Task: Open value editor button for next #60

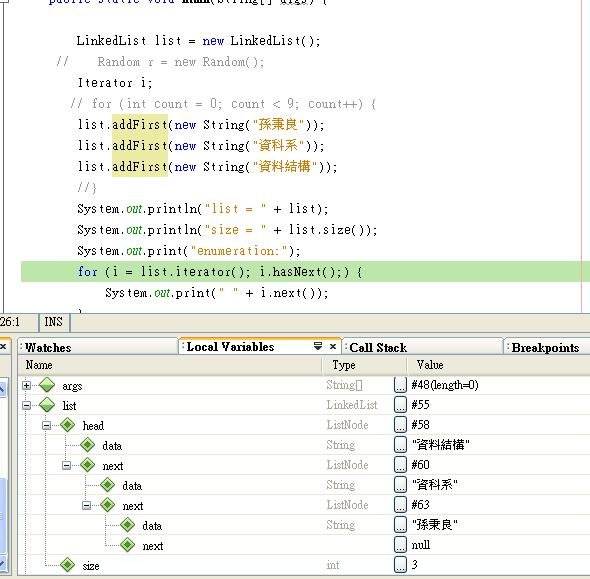Action: [400, 465]
